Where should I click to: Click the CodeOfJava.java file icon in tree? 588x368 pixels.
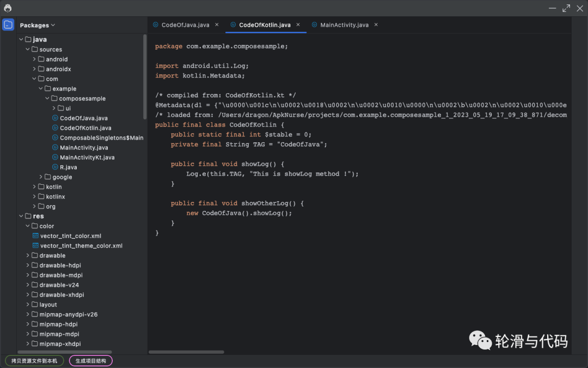(55, 118)
